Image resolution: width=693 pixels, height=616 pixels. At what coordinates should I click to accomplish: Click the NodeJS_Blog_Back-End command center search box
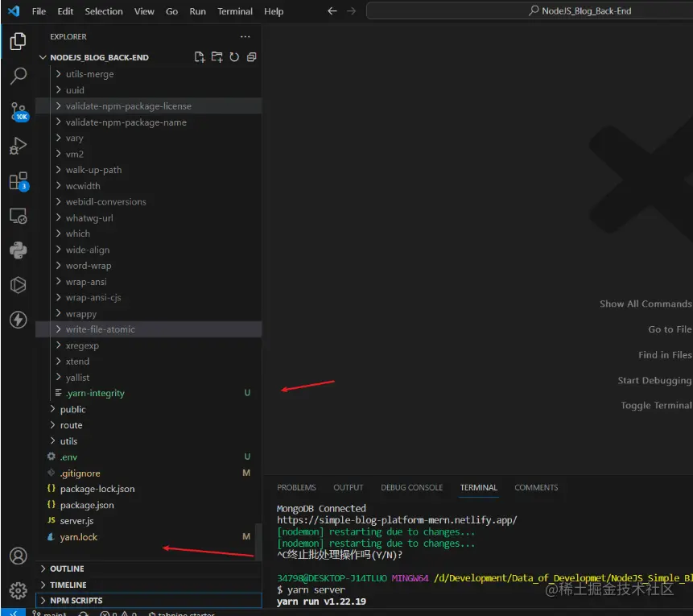530,11
